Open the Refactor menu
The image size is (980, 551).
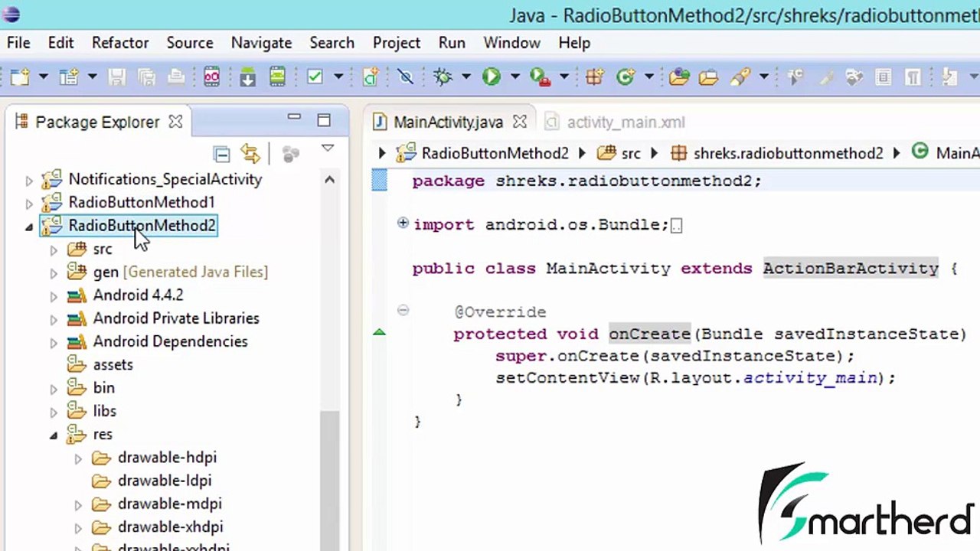(x=120, y=43)
